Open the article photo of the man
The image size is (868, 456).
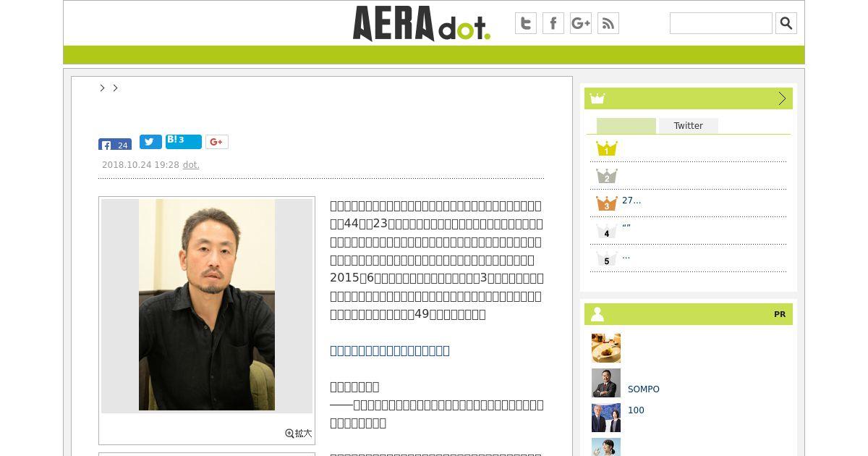click(x=207, y=305)
